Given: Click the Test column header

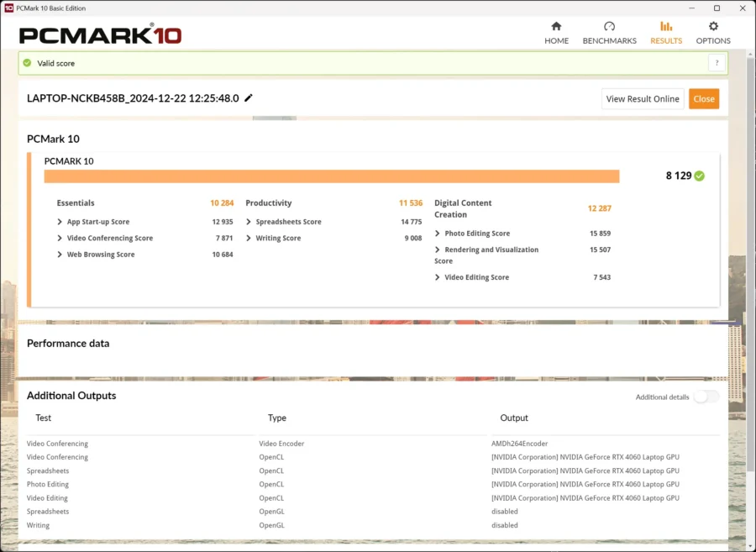Looking at the screenshot, I should 44,418.
